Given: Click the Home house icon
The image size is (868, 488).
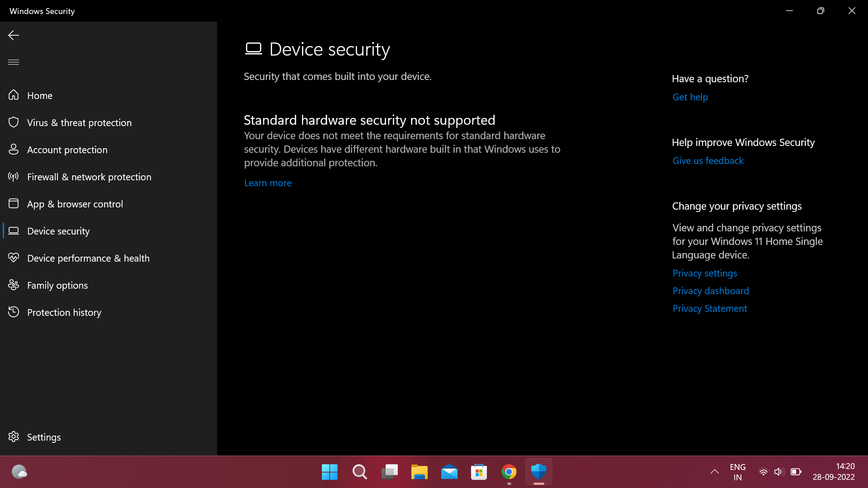Looking at the screenshot, I should pyautogui.click(x=14, y=95).
